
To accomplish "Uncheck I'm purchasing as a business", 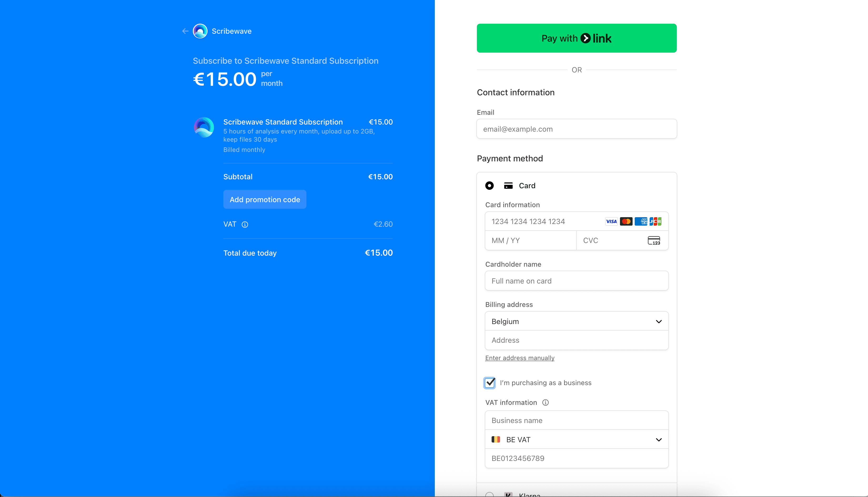I will pos(489,383).
